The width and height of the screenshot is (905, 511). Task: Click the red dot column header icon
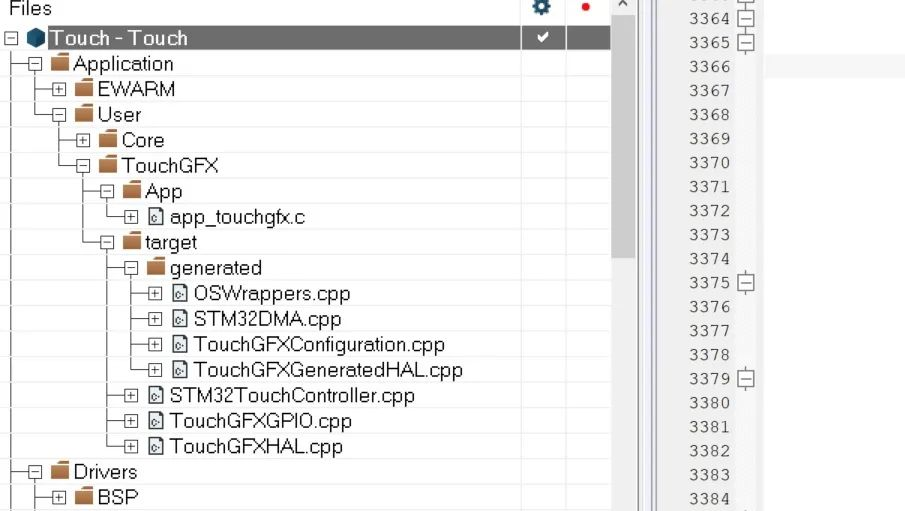(586, 7)
